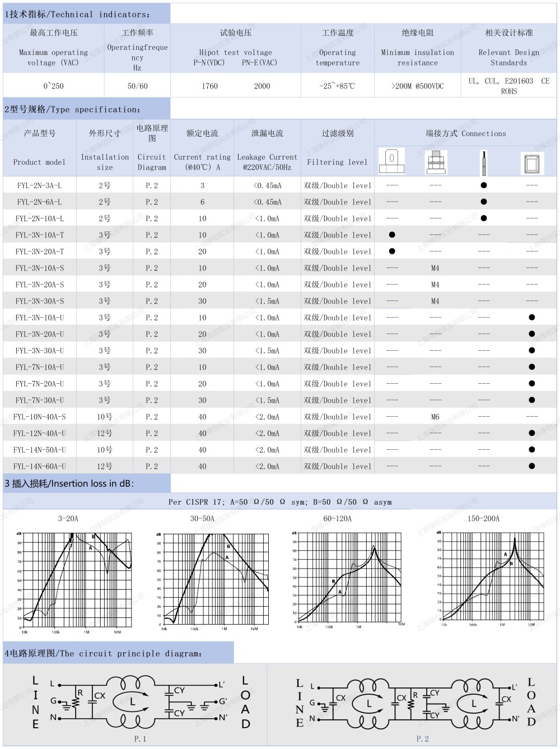Click the M6 marker in FYL-10N-40A-S row
The height and width of the screenshot is (749, 560).
pyautogui.click(x=435, y=417)
